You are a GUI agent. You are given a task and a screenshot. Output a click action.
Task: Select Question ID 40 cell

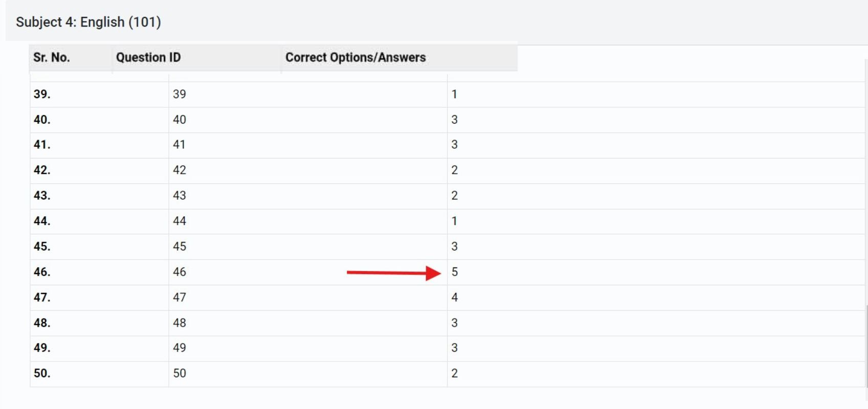180,120
